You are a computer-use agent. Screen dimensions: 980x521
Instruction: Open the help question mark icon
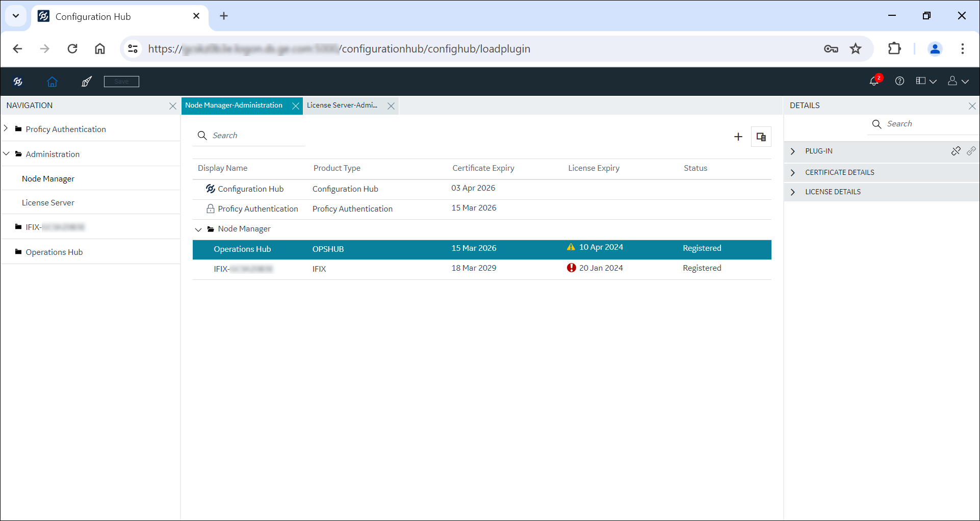click(x=900, y=81)
